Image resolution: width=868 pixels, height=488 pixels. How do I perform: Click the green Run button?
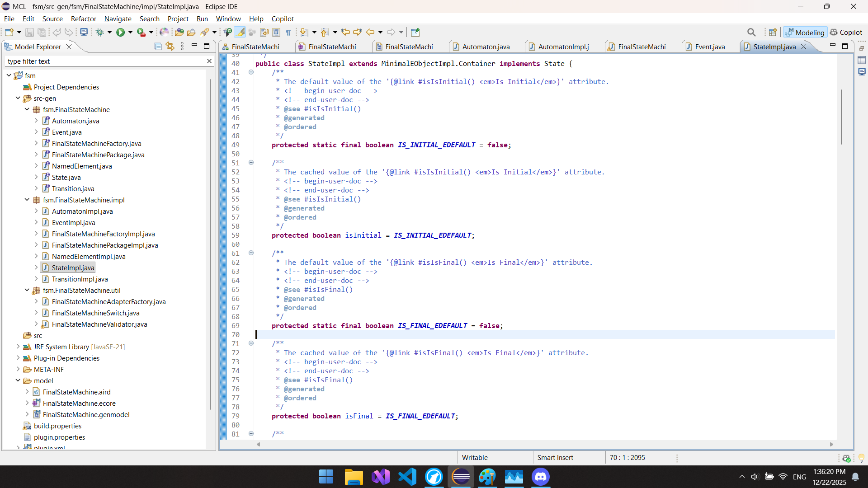coord(120,32)
